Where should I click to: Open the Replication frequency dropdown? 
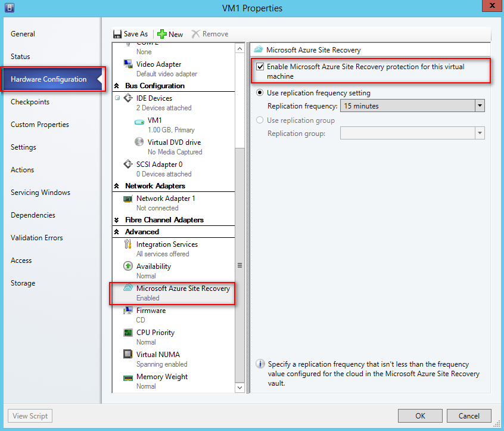click(480, 106)
